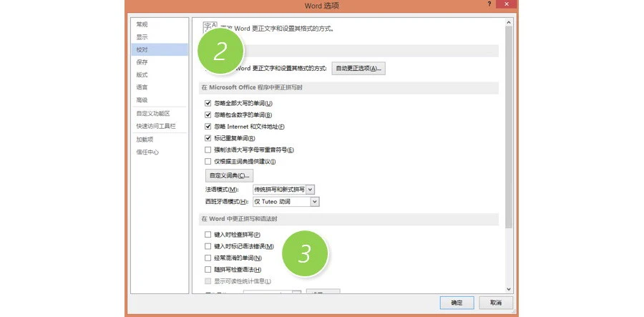Uncheck 忽略包含数字的单词 checkbox
The width and height of the screenshot is (644, 317).
[208, 115]
